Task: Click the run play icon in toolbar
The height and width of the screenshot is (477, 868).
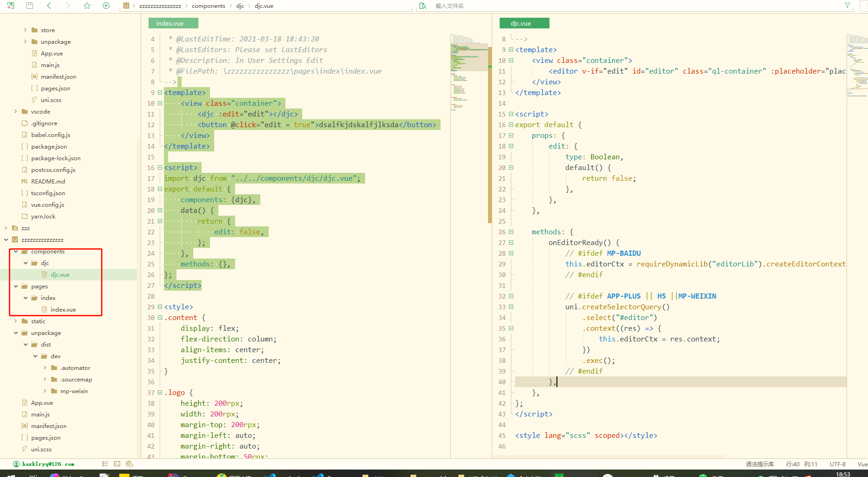Action: pos(106,6)
